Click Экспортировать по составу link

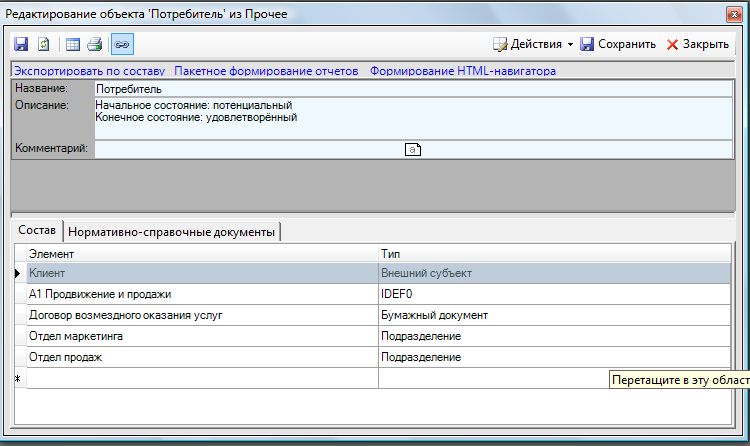[87, 71]
